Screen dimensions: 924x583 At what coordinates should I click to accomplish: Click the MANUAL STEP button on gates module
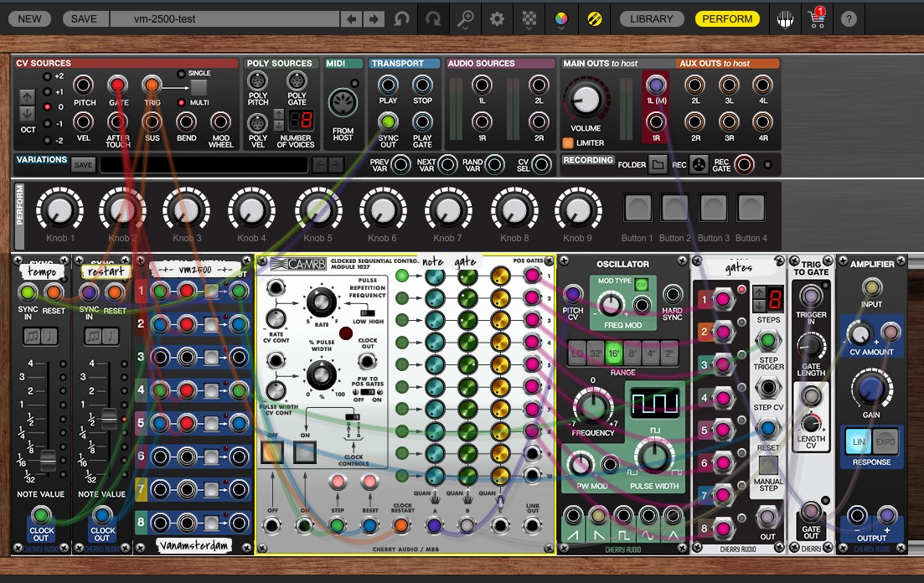pyautogui.click(x=768, y=465)
